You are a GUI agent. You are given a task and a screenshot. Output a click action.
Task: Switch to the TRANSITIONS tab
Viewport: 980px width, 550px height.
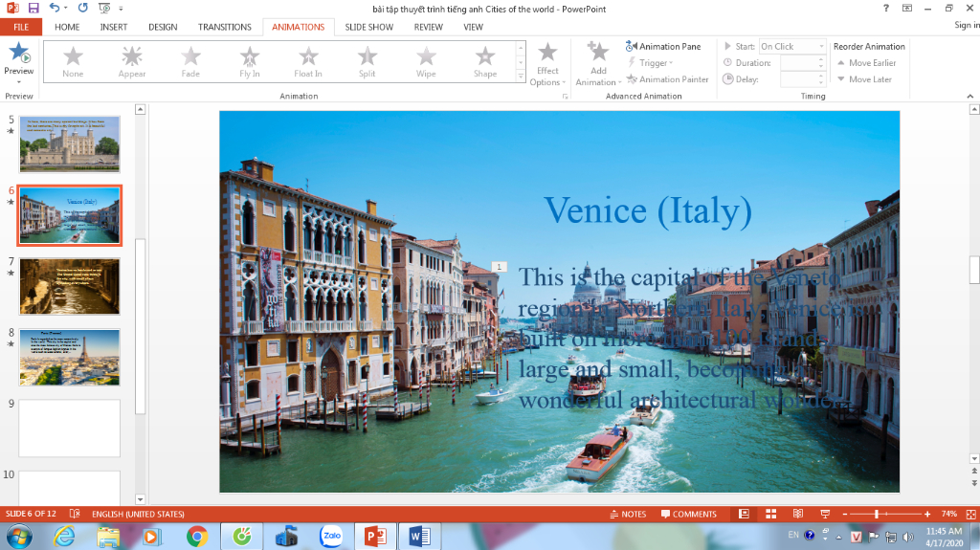(x=224, y=27)
